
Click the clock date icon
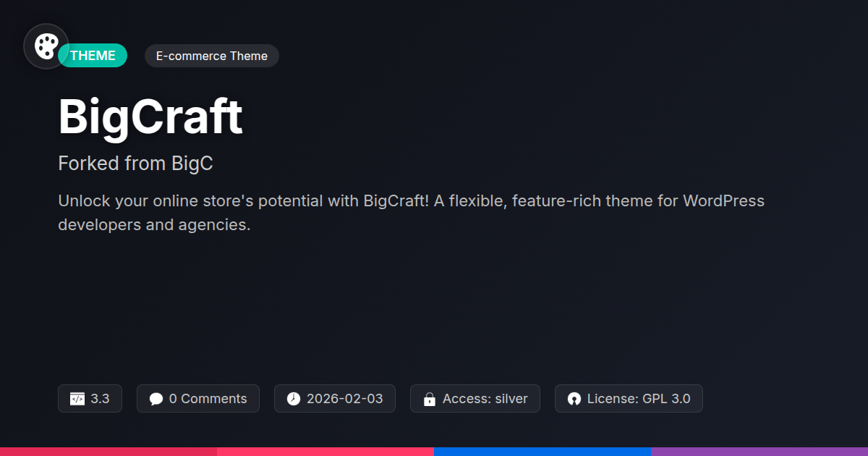293,399
